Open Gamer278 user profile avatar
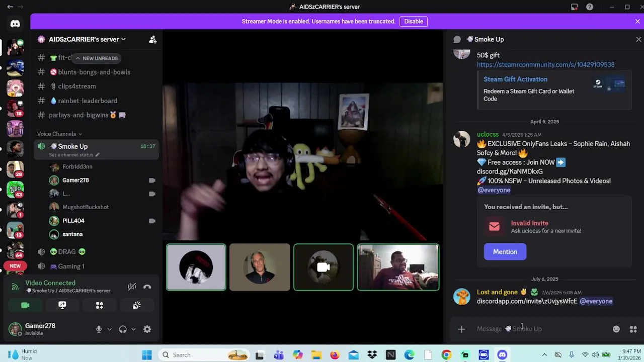The width and height of the screenshot is (644, 362). 15,329
